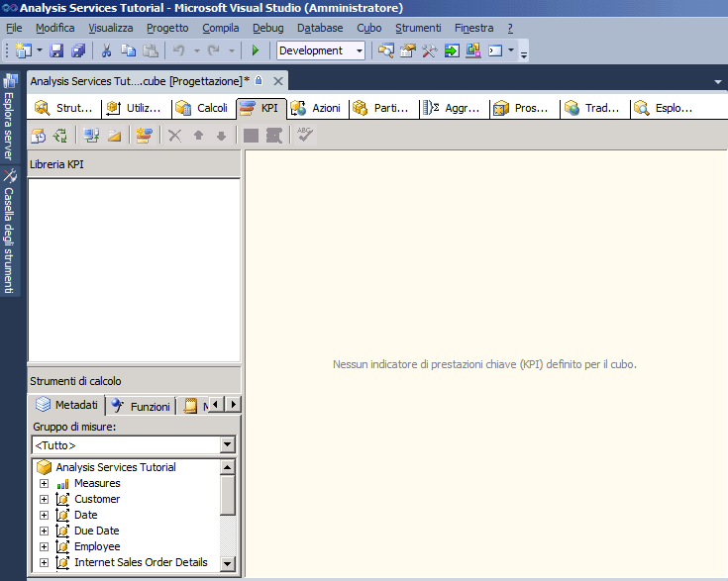Open the Gruppo di misure combo box
The width and height of the screenshot is (728, 581).
(x=228, y=445)
